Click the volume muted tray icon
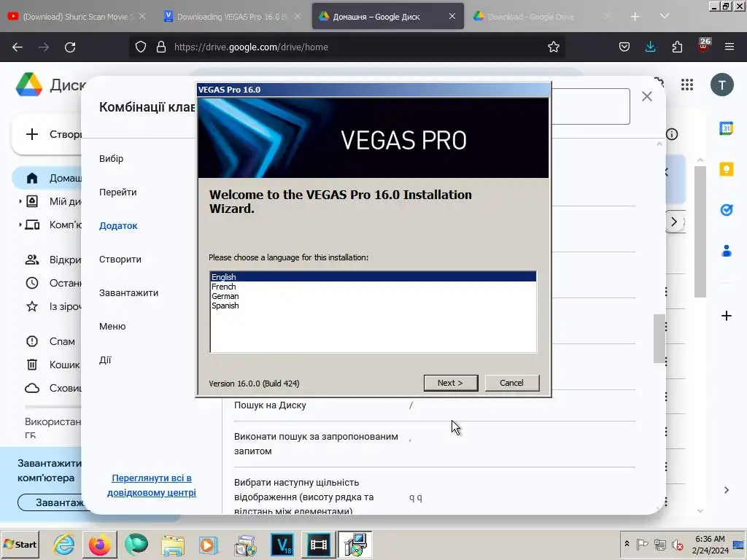 tap(676, 544)
